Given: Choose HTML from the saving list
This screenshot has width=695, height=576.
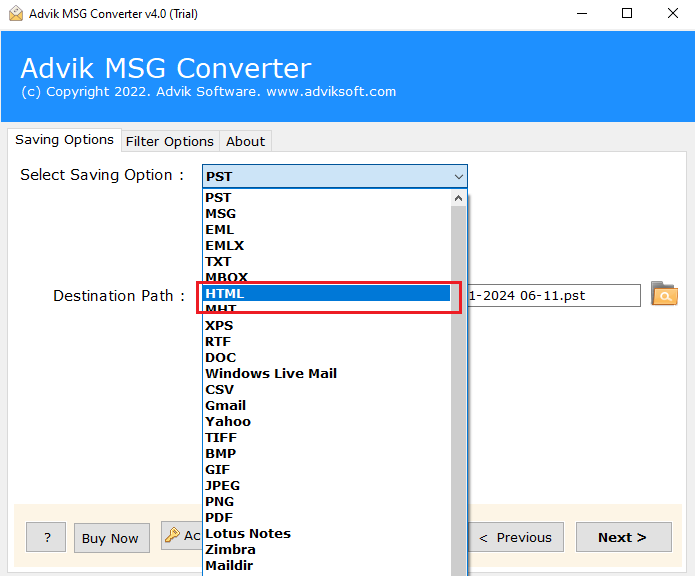Looking at the screenshot, I should [x=326, y=294].
